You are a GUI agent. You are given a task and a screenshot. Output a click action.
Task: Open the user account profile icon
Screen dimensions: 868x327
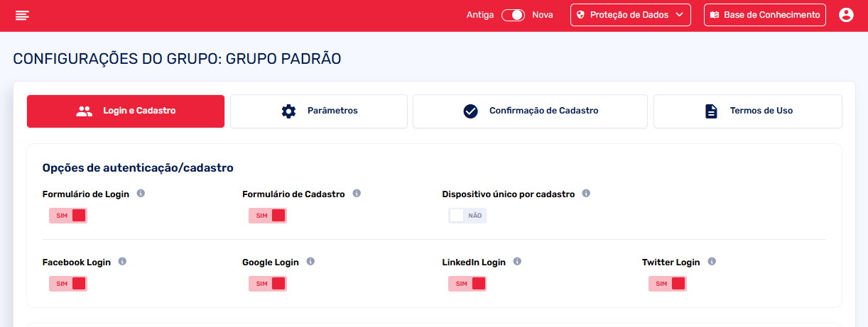pyautogui.click(x=845, y=15)
